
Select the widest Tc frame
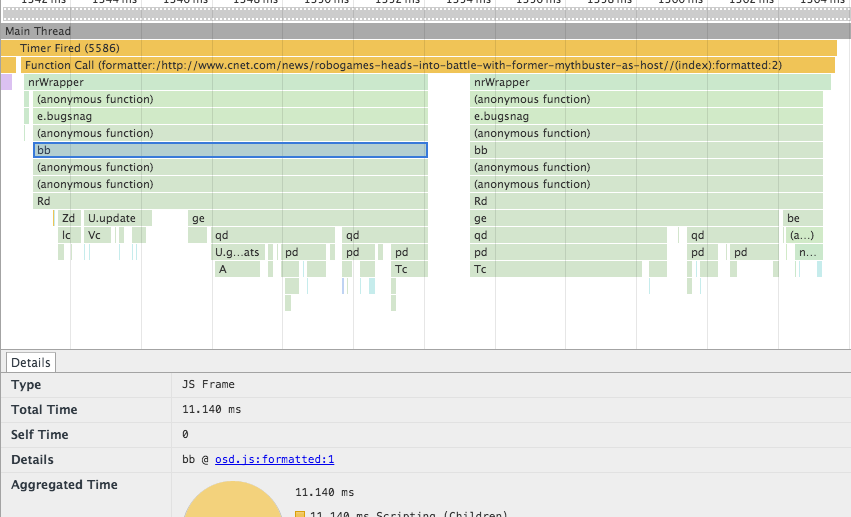click(556, 270)
